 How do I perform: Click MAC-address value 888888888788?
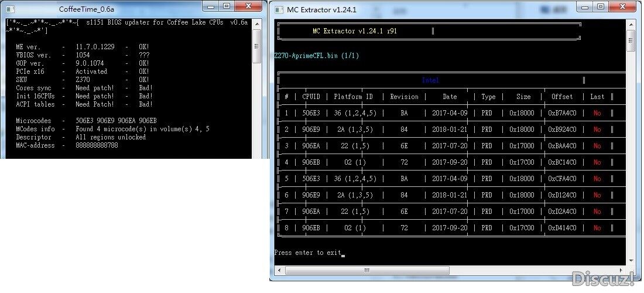click(97, 145)
